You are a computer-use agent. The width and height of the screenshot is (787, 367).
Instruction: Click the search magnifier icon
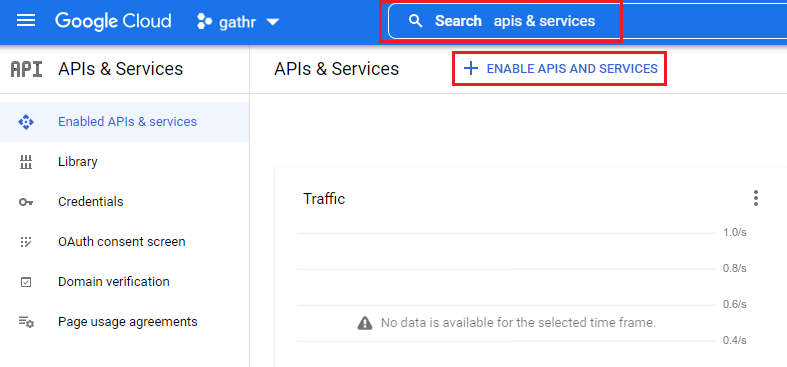[x=415, y=21]
